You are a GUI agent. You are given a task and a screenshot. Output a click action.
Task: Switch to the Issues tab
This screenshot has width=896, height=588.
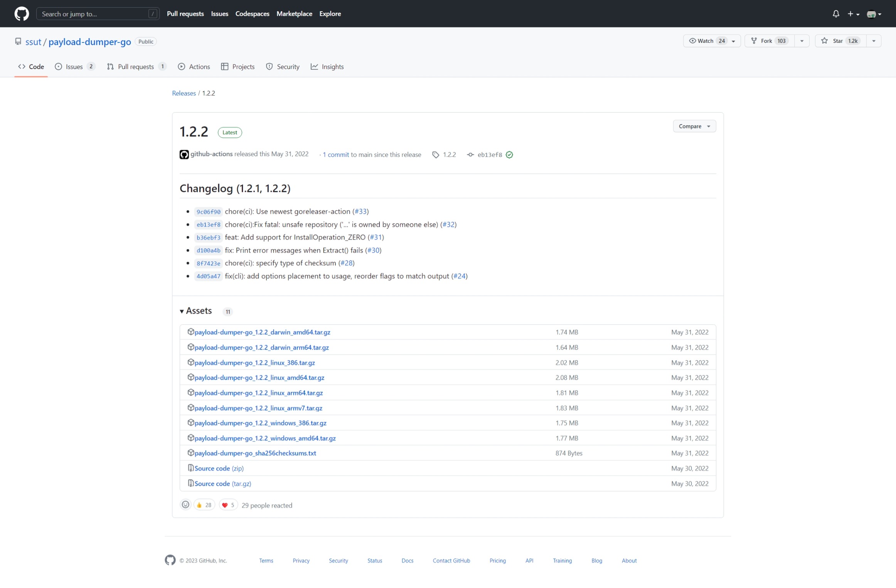(74, 67)
